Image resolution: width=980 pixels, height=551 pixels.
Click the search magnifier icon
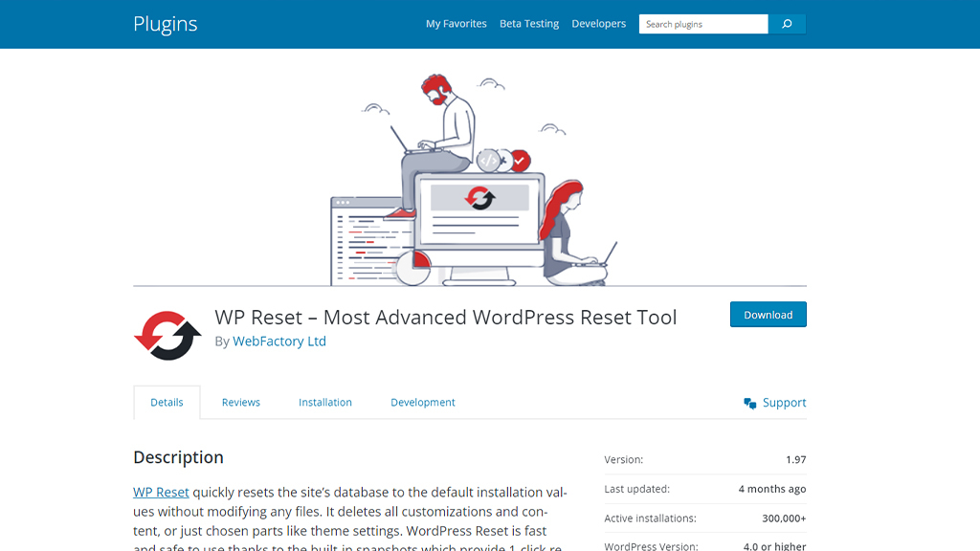click(x=786, y=23)
